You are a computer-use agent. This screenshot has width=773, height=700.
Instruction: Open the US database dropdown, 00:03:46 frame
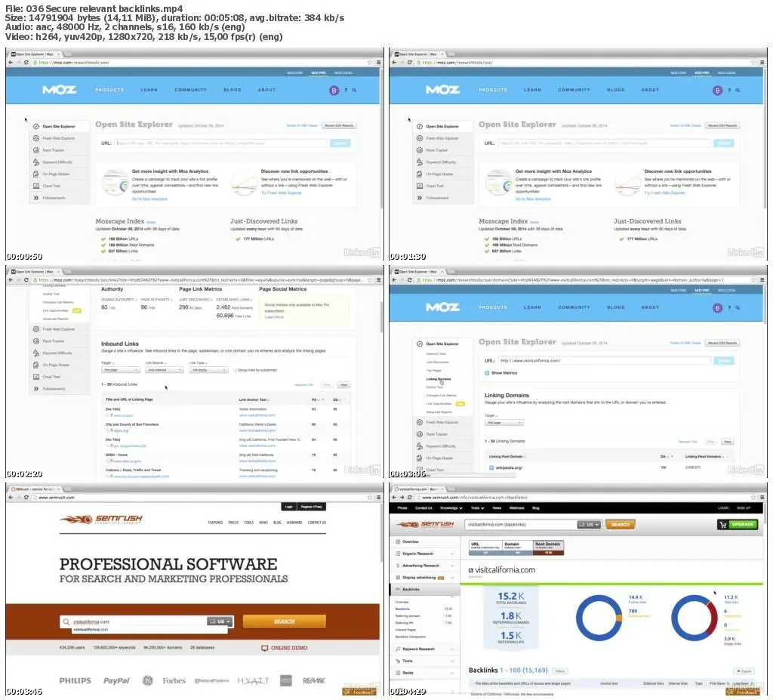click(220, 621)
